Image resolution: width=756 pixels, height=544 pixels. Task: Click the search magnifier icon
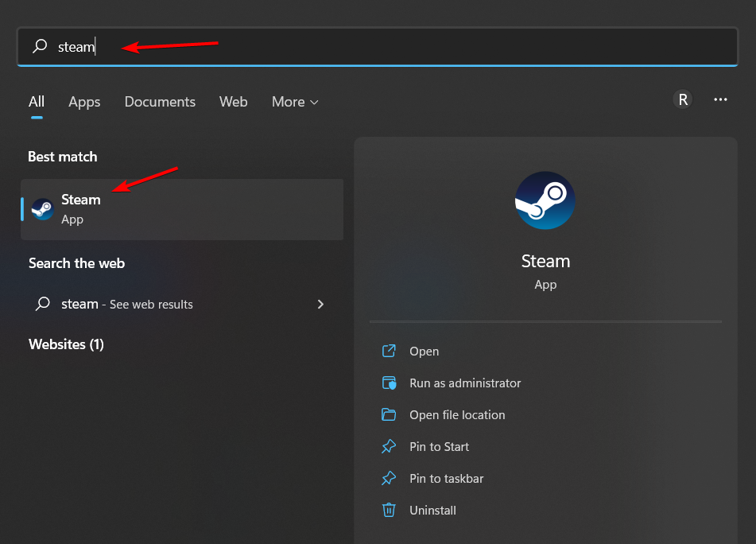tap(40, 47)
